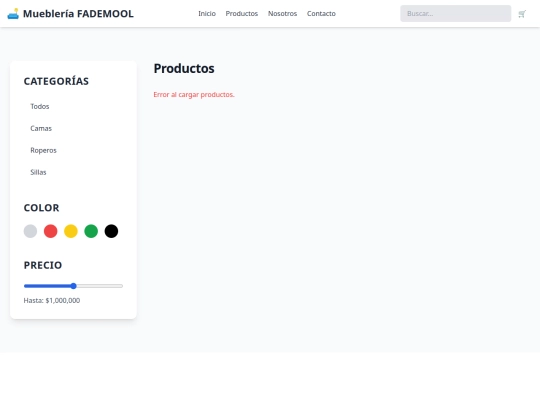The height and width of the screenshot is (405, 540).
Task: Go to Inicio in the navbar
Action: pyautogui.click(x=207, y=14)
